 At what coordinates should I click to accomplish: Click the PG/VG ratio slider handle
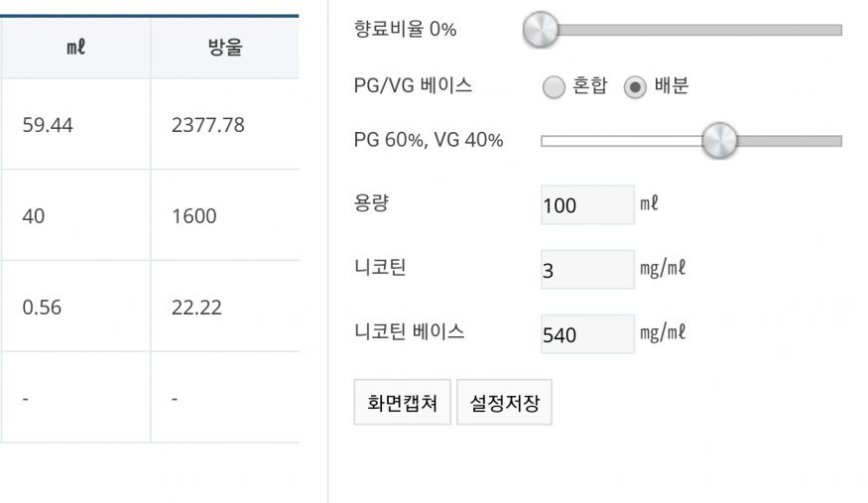pos(719,141)
